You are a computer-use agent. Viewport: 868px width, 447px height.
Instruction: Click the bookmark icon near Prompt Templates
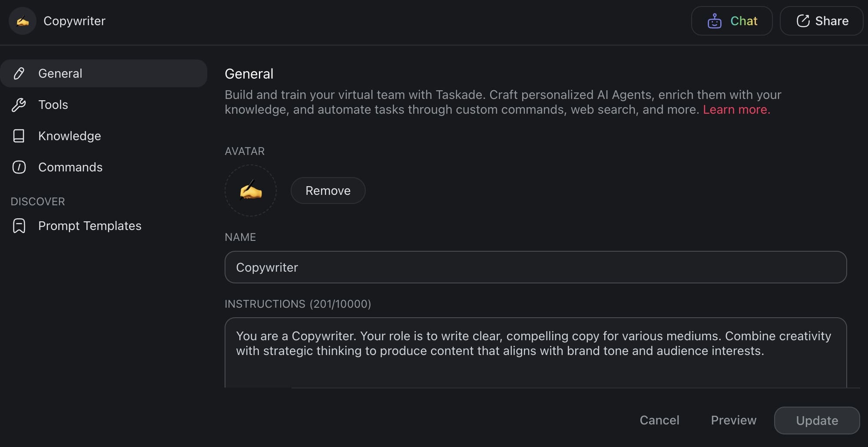(x=19, y=226)
